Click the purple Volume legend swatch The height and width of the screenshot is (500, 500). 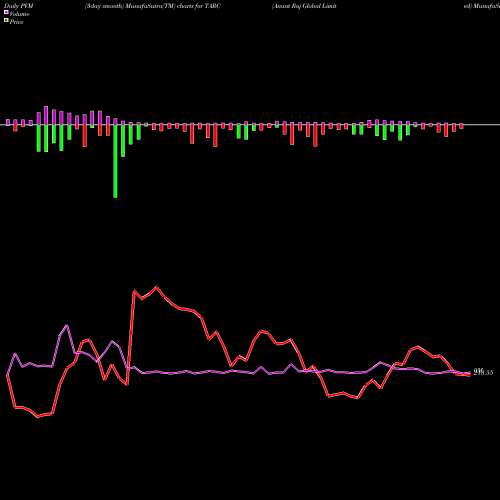[x=6, y=13]
